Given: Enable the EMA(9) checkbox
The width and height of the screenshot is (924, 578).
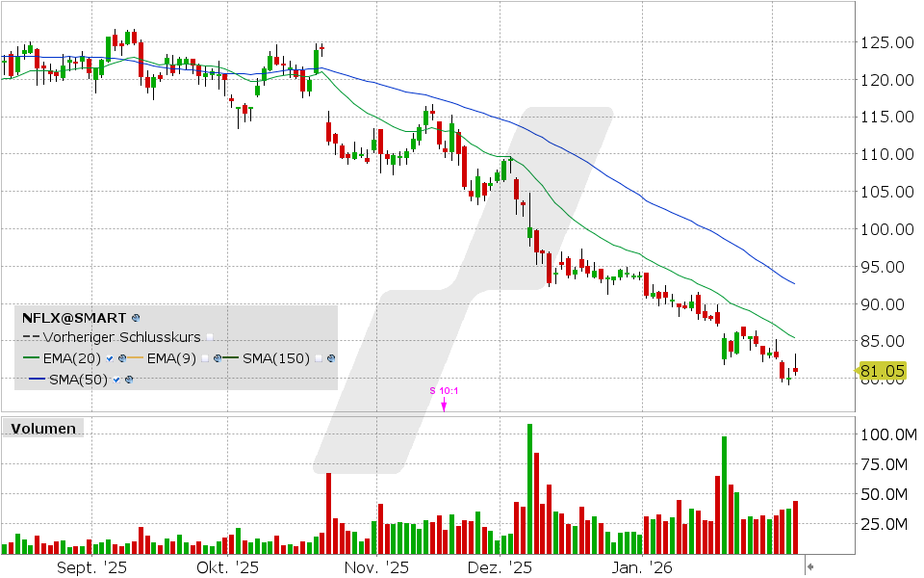Looking at the screenshot, I should pos(206,358).
